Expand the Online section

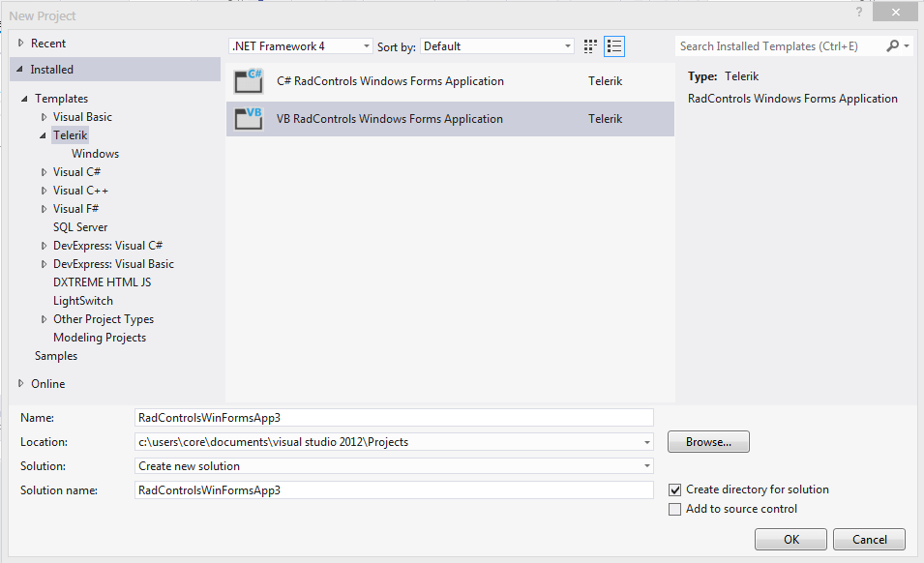coord(21,384)
